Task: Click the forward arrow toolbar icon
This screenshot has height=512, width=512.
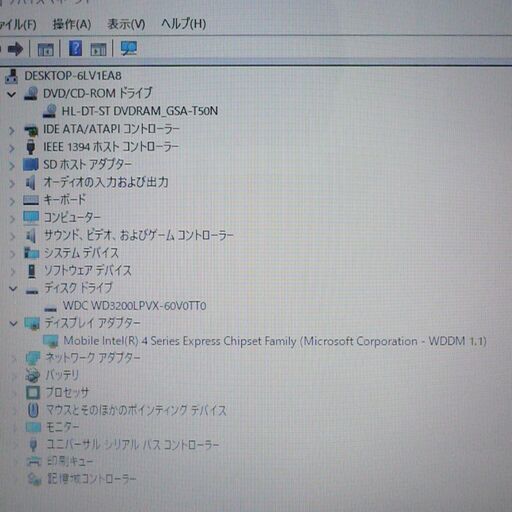Action: tap(15, 49)
